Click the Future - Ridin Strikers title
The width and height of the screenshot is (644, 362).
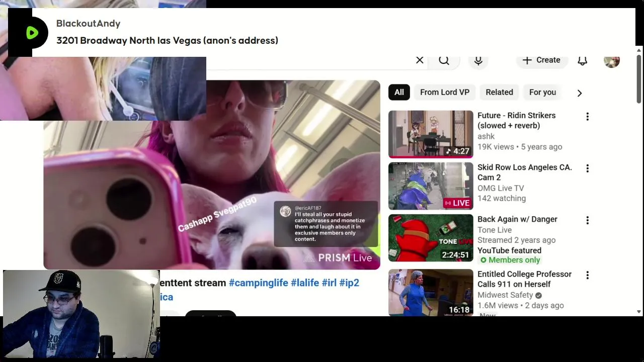[516, 121]
